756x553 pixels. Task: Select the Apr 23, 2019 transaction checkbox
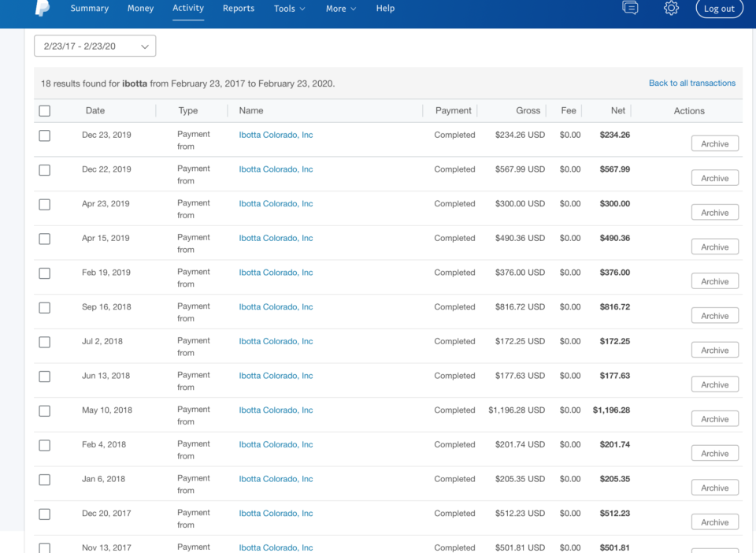[x=44, y=205]
